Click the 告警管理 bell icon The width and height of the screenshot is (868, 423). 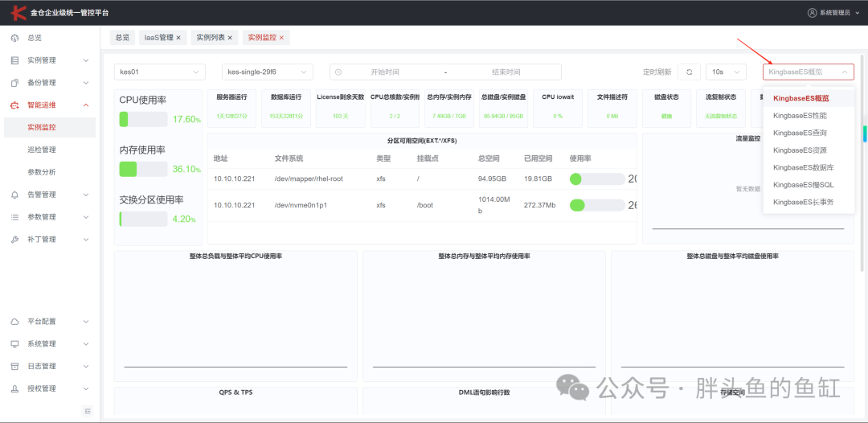coord(15,195)
